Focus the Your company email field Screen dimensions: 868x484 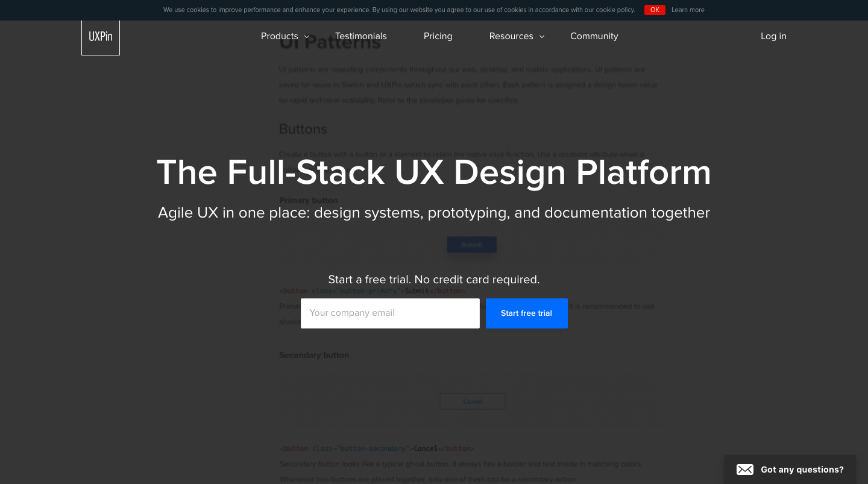[x=390, y=313]
